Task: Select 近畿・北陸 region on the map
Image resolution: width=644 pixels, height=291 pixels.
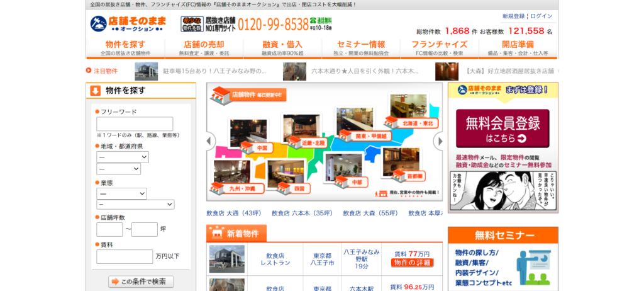Action: [x=311, y=142]
